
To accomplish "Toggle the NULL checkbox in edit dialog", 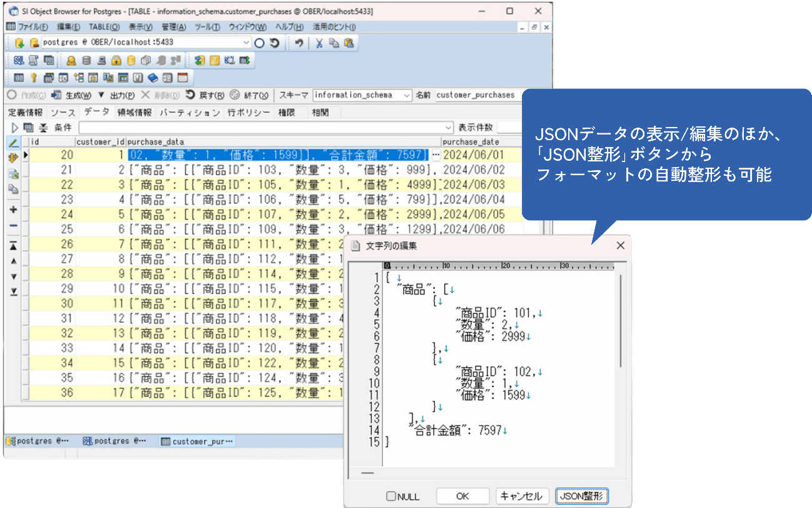I will (x=391, y=496).
